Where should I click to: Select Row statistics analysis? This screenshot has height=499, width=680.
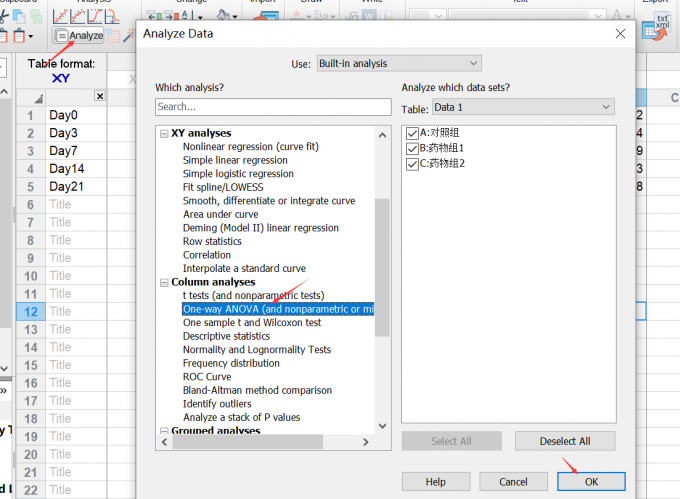coord(212,241)
